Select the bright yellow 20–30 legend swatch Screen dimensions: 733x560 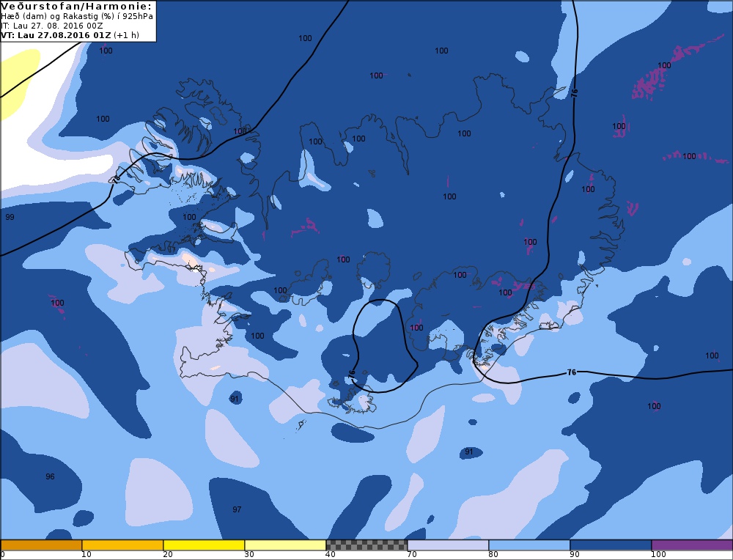tap(204, 545)
